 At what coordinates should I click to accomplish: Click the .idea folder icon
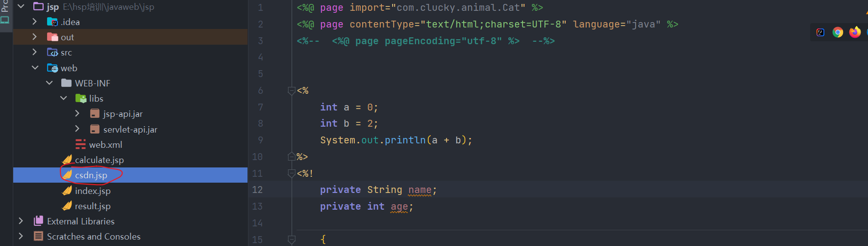[x=52, y=22]
